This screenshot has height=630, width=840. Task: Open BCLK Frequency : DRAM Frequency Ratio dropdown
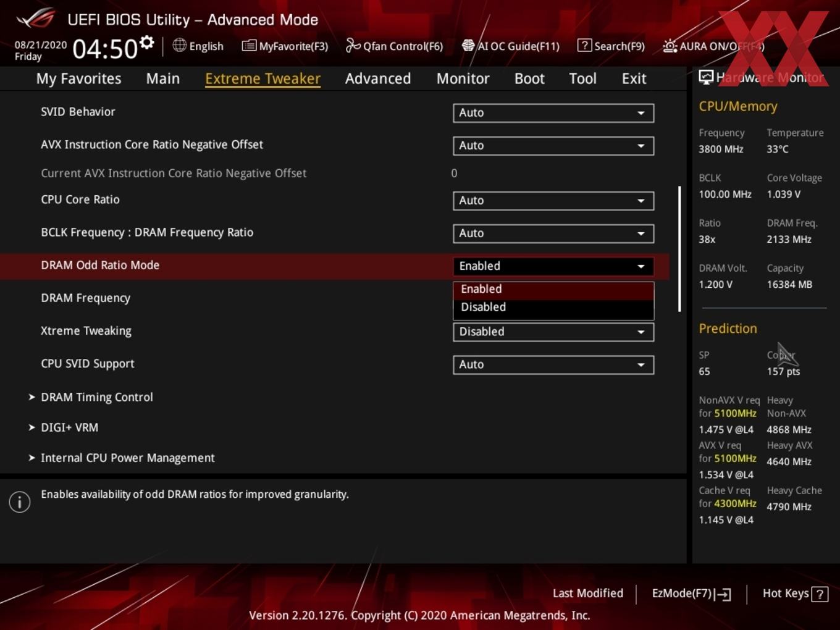point(553,233)
